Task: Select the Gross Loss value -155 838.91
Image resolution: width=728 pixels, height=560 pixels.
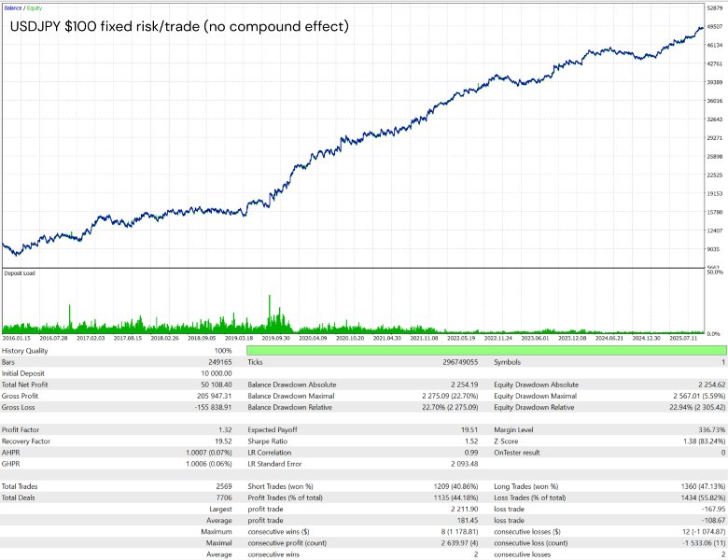Action: pyautogui.click(x=213, y=407)
